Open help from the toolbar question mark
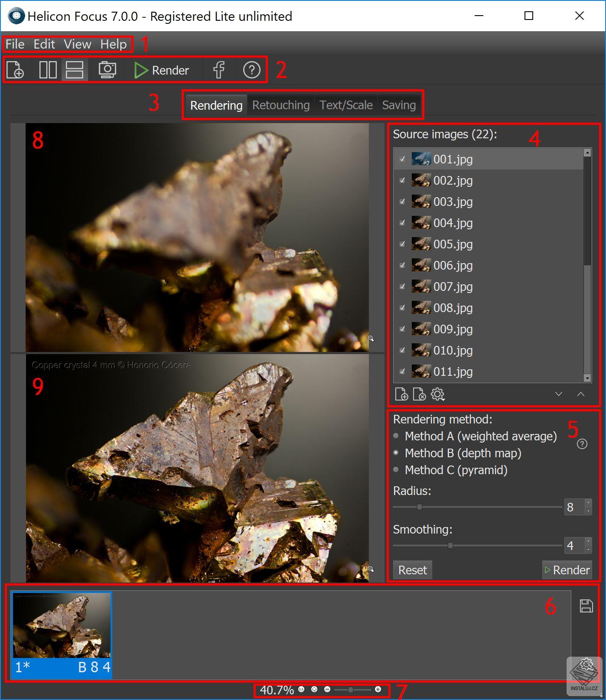The height and width of the screenshot is (700, 606). (x=251, y=70)
